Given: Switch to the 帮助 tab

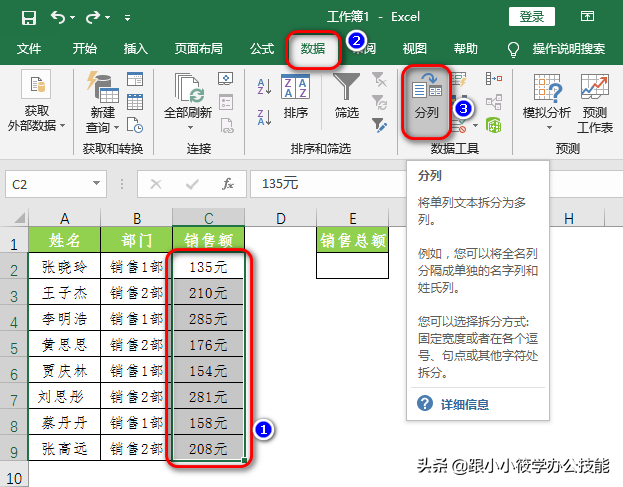Looking at the screenshot, I should tap(465, 48).
